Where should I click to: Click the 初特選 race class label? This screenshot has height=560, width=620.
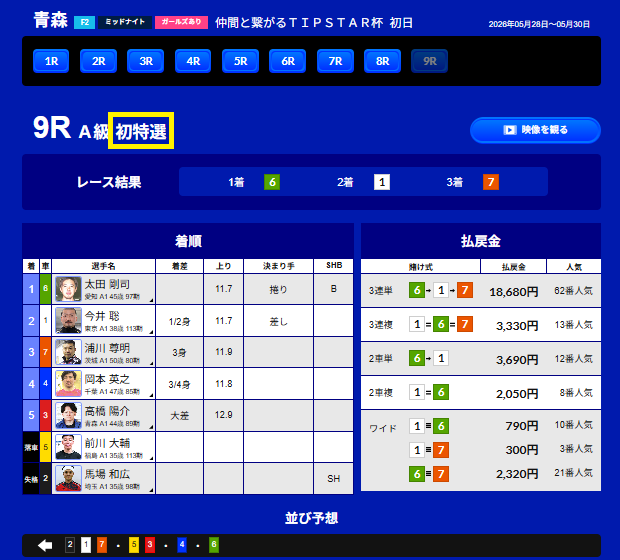tap(141, 131)
